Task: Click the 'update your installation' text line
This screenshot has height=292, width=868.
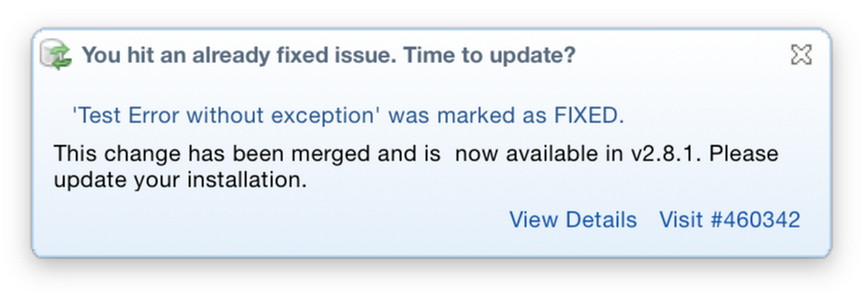Action: [x=180, y=181]
